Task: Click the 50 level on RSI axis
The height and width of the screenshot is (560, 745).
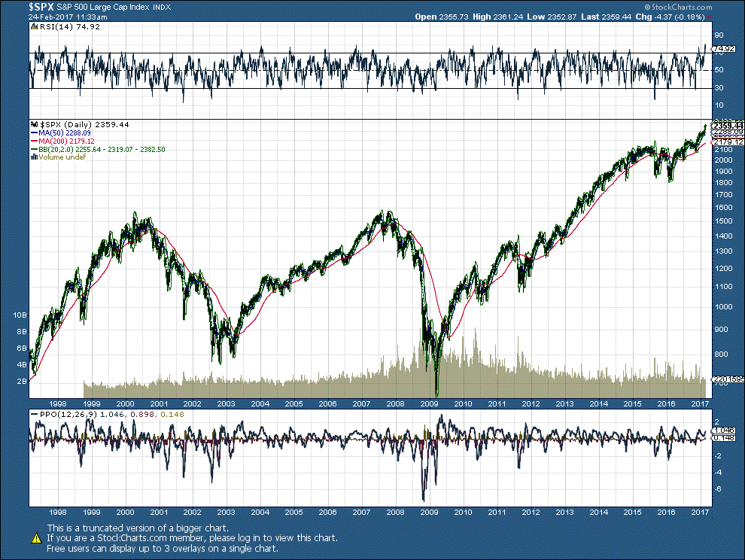Action: [719, 70]
